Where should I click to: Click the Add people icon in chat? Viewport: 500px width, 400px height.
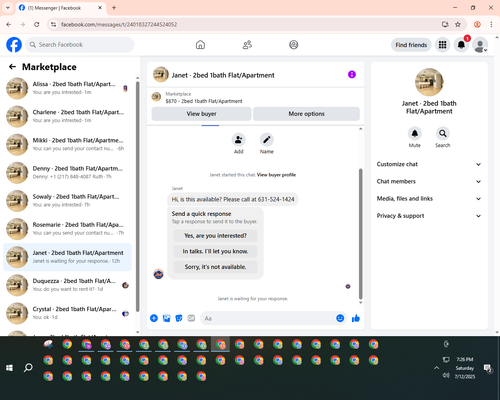239,140
